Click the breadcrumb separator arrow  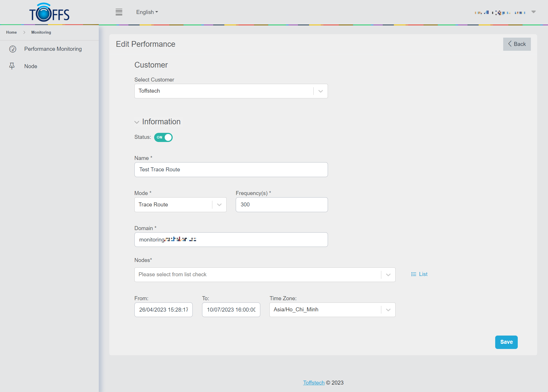(24, 33)
